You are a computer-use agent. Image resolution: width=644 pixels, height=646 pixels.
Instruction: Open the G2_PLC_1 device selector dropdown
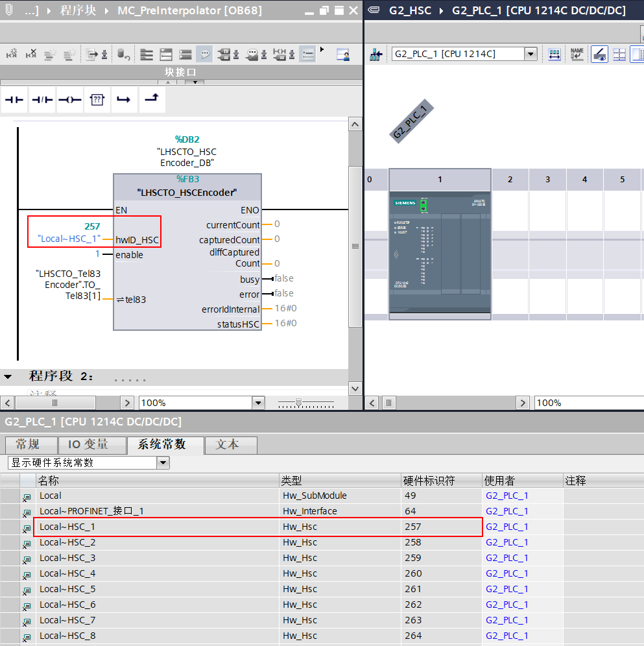(x=531, y=54)
